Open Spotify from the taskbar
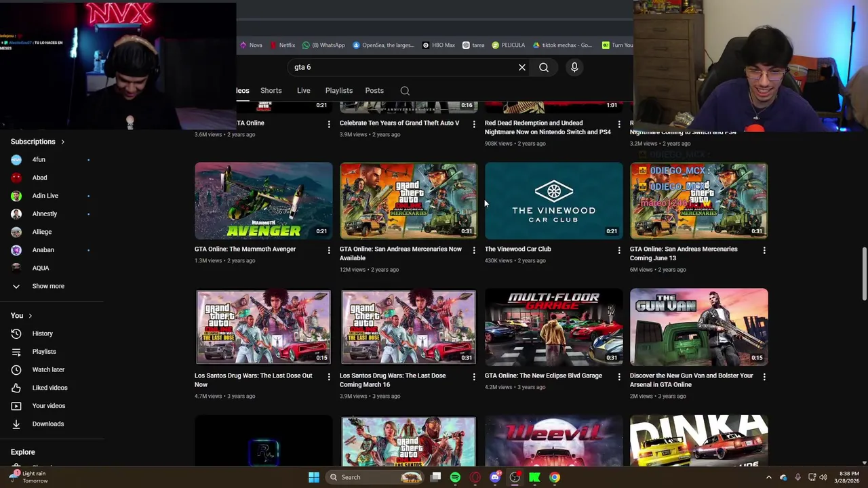The image size is (868, 488). click(455, 477)
